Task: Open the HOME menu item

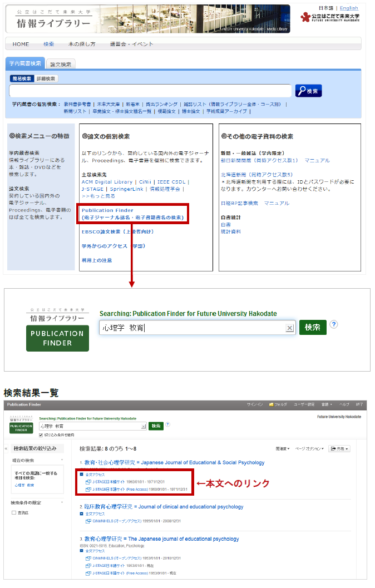Action: (x=21, y=45)
